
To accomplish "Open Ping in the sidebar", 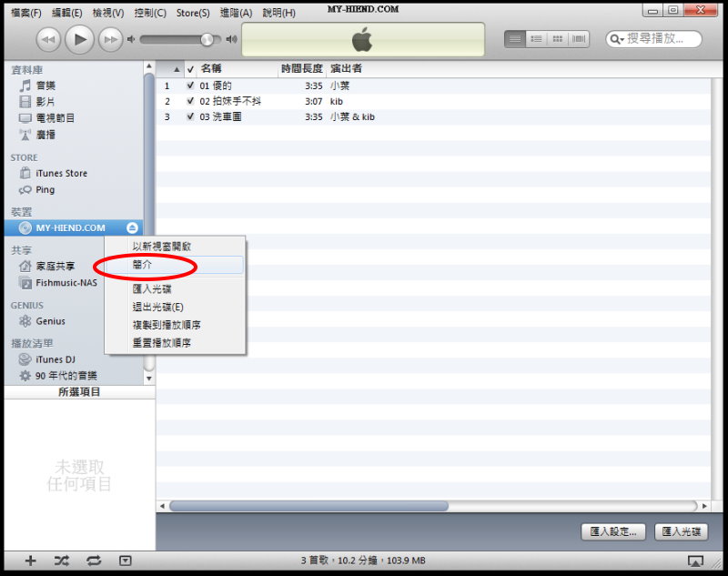I will (x=45, y=189).
